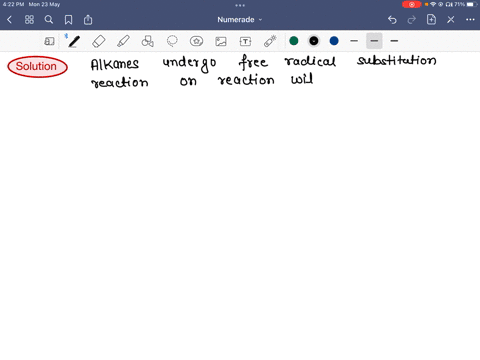This screenshot has height=360, width=480.
Task: Select the Highlighter tool
Action: tap(123, 41)
